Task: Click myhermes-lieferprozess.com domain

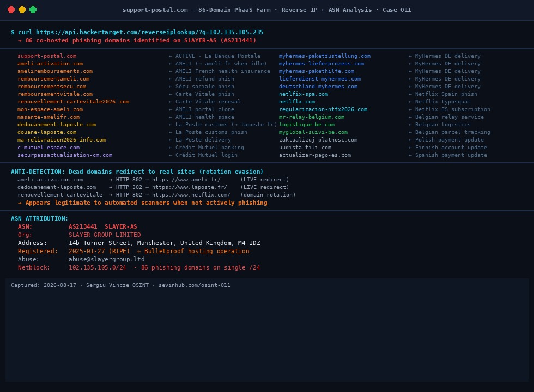Action: click(x=321, y=64)
